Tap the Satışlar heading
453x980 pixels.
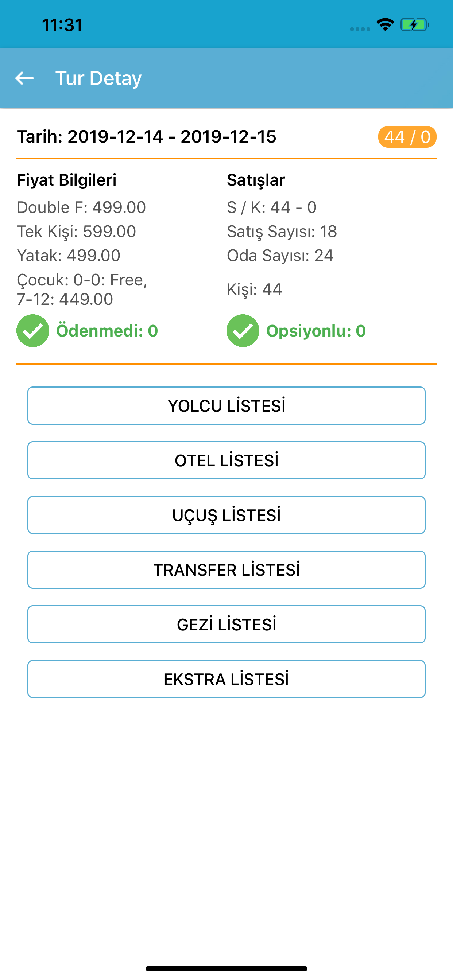point(256,180)
